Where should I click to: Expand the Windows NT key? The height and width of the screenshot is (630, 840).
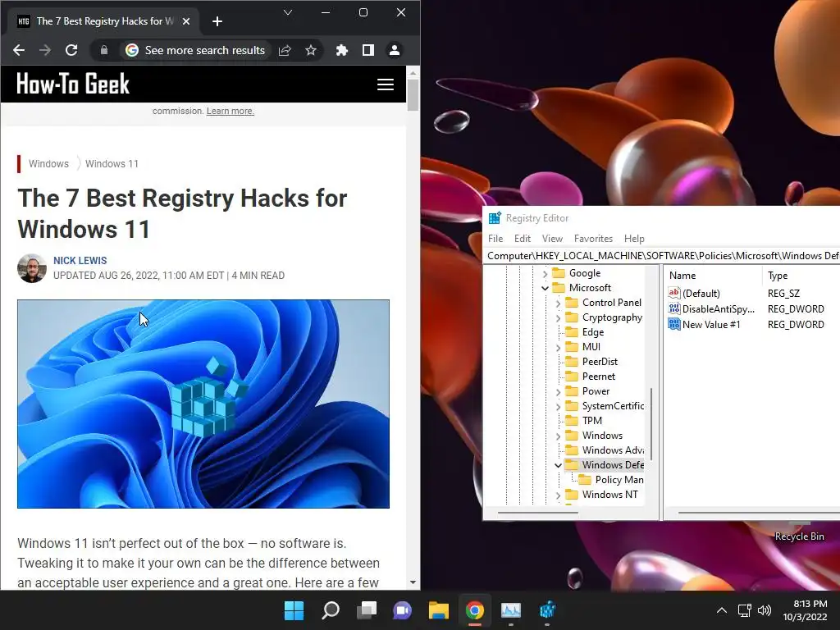(558, 495)
